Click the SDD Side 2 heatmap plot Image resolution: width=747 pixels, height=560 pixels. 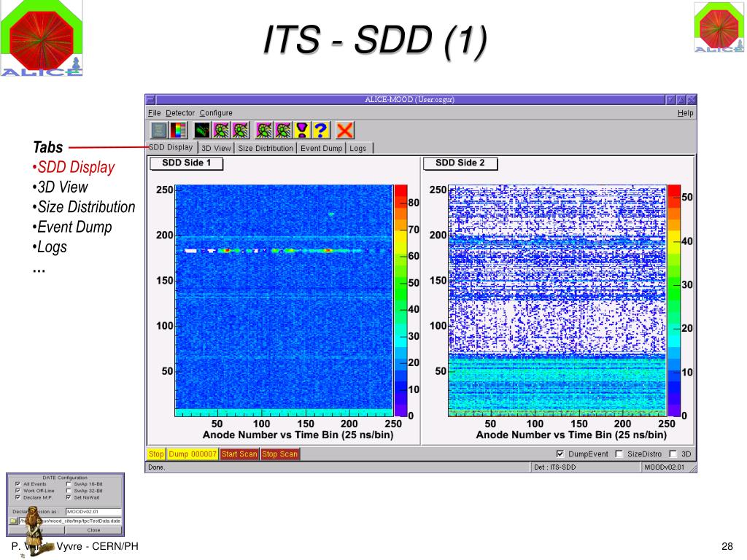tap(557, 300)
